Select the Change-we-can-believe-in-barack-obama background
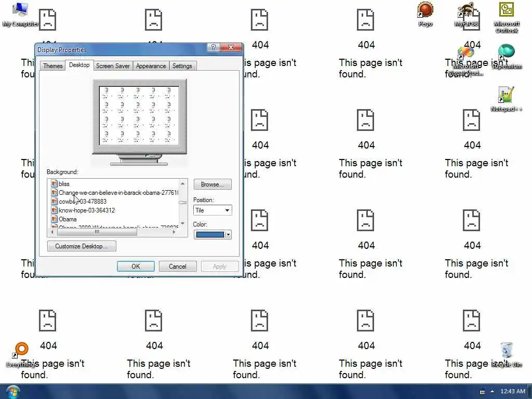 115,193
